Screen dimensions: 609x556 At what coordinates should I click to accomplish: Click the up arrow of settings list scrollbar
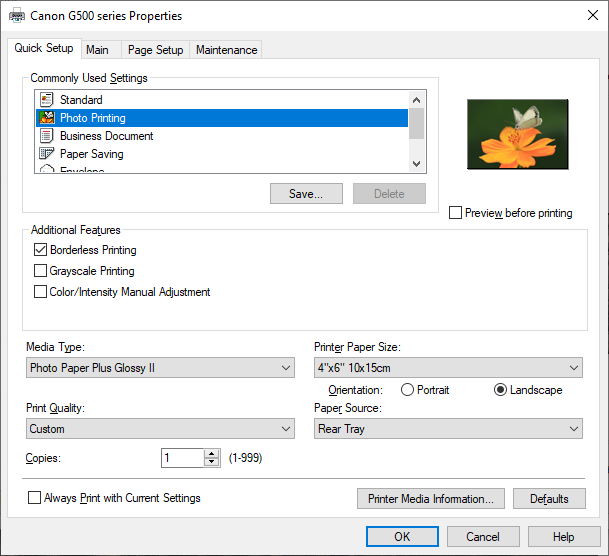point(416,100)
